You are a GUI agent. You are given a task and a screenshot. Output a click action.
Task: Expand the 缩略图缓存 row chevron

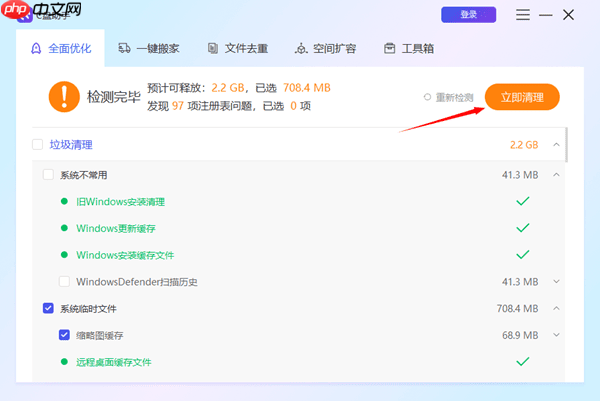click(556, 335)
